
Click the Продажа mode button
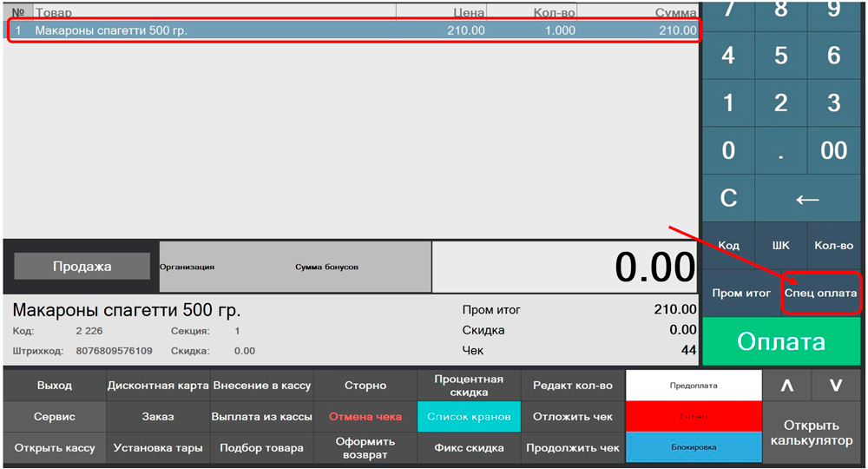(82, 267)
